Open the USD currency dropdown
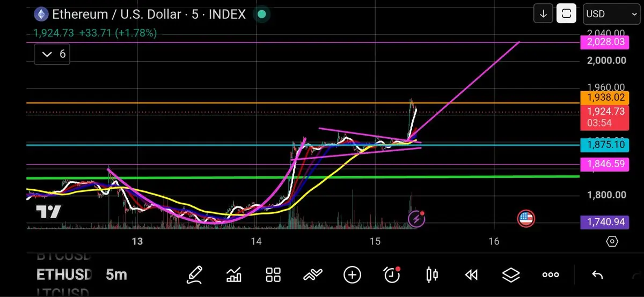Screen dimensions: 644x297 pos(611,14)
